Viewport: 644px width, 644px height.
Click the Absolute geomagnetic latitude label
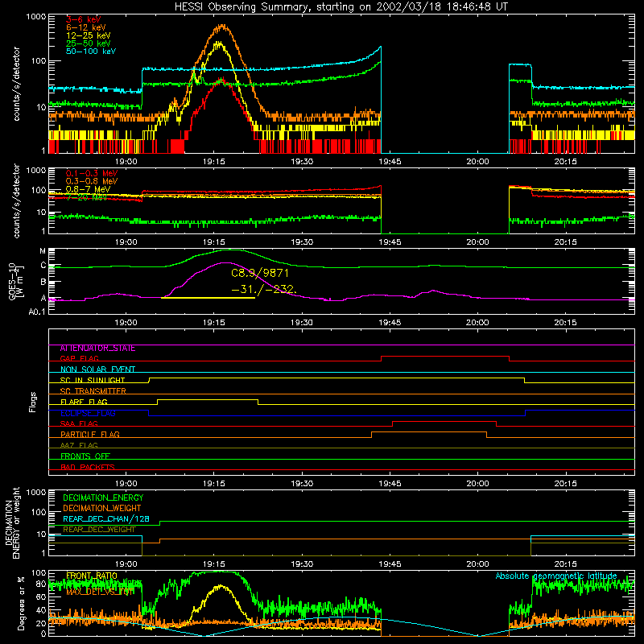pos(556,576)
